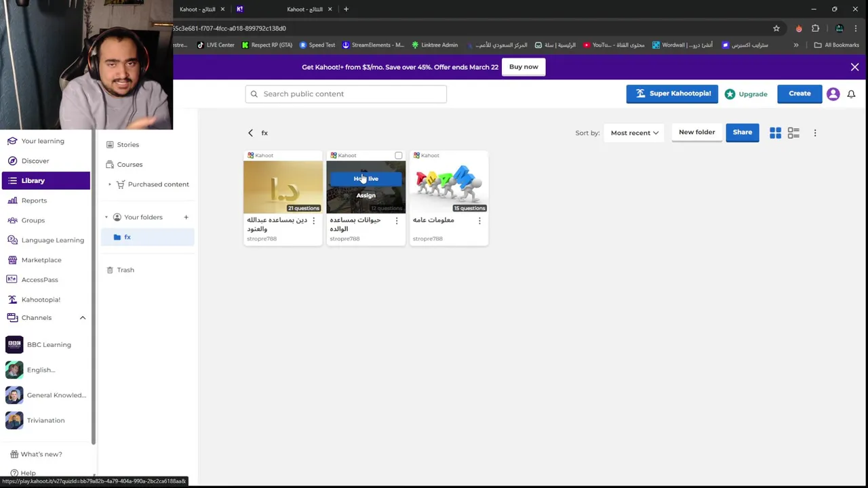Viewport: 868px width, 488px height.
Task: Open a new browser tab
Action: pyautogui.click(x=346, y=9)
